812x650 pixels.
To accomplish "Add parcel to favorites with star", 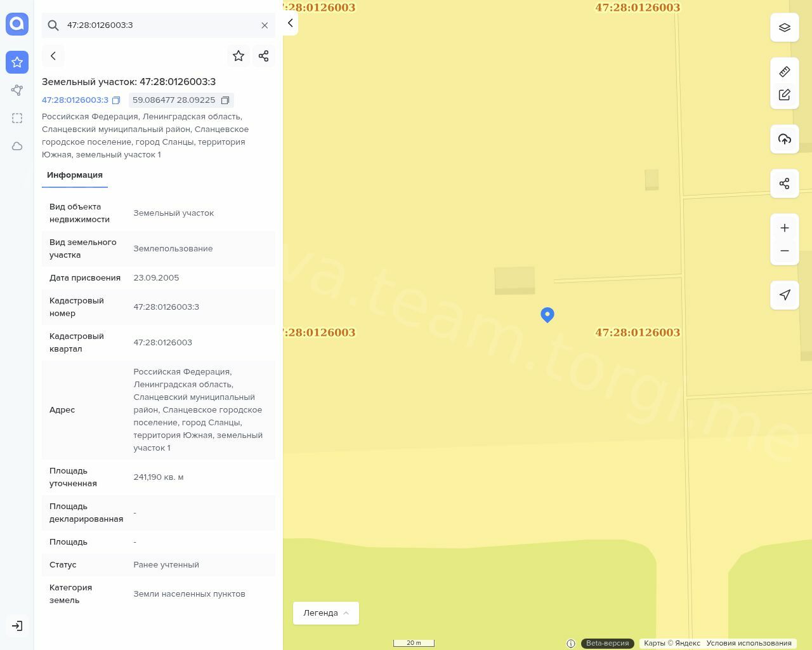I will (x=239, y=56).
